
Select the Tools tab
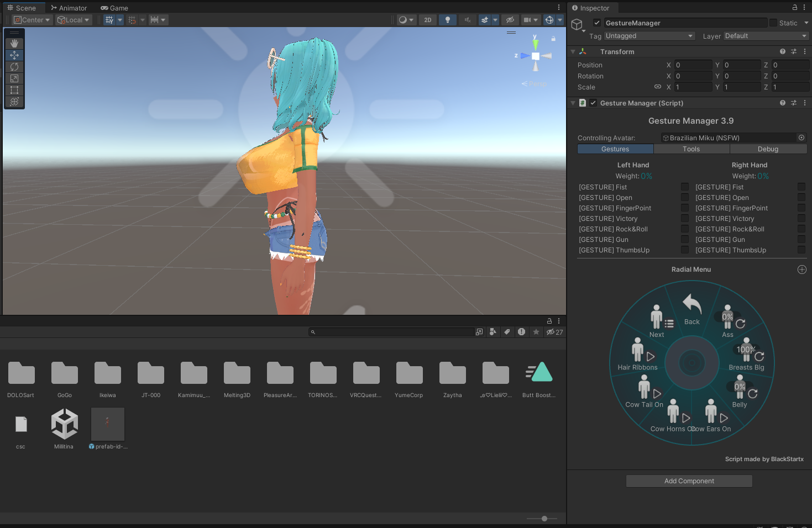[x=691, y=149]
